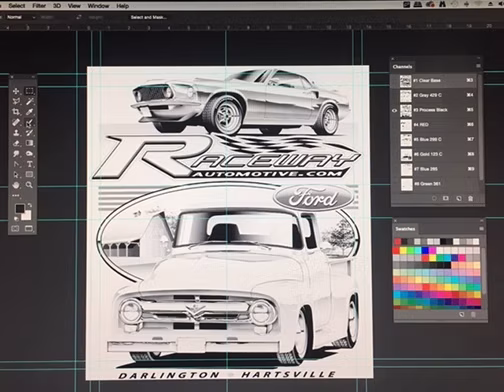Switch to the Swatches tab
Viewport: 504px width, 392px height.
pyautogui.click(x=405, y=229)
